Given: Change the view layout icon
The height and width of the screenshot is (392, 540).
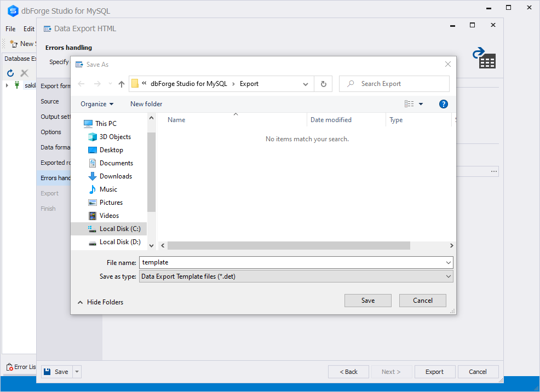Looking at the screenshot, I should (x=409, y=104).
